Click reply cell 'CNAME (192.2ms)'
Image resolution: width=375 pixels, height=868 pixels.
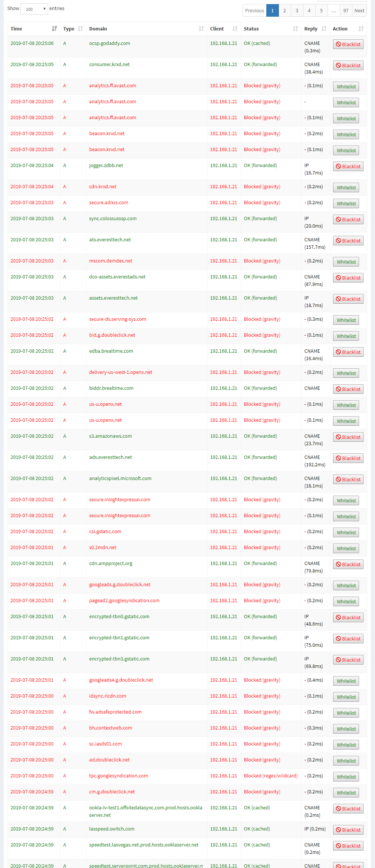tap(315, 461)
